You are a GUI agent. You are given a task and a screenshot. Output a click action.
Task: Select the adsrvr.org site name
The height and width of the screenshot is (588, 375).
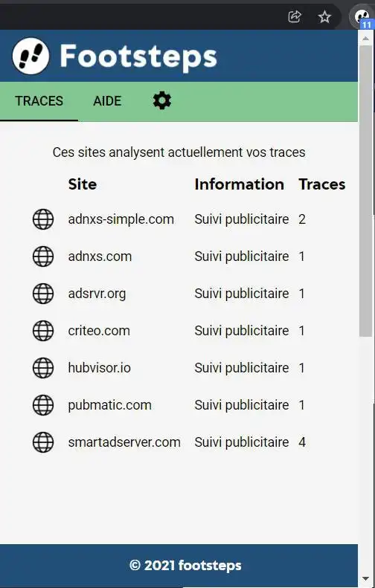[x=97, y=294]
